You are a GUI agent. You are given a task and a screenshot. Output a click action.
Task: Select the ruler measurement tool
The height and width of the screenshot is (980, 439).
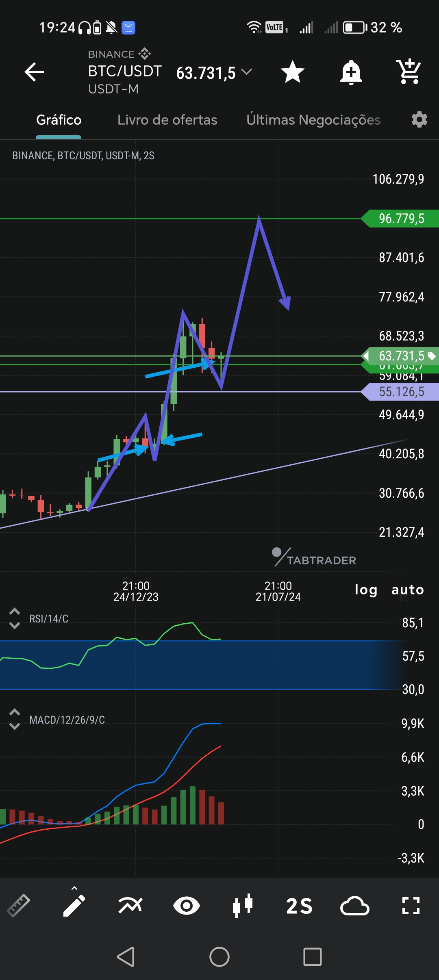[19, 906]
